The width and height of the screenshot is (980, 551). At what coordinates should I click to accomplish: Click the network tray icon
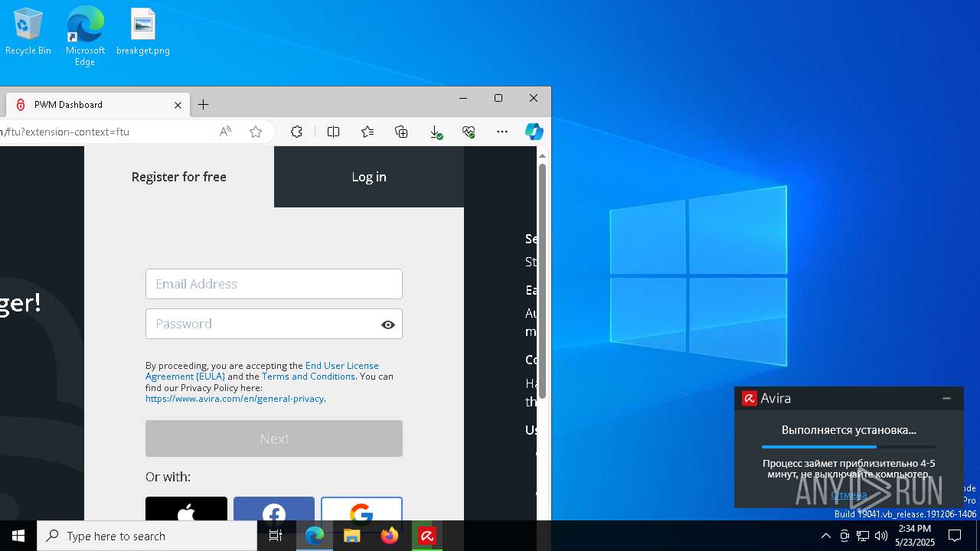[x=863, y=536]
